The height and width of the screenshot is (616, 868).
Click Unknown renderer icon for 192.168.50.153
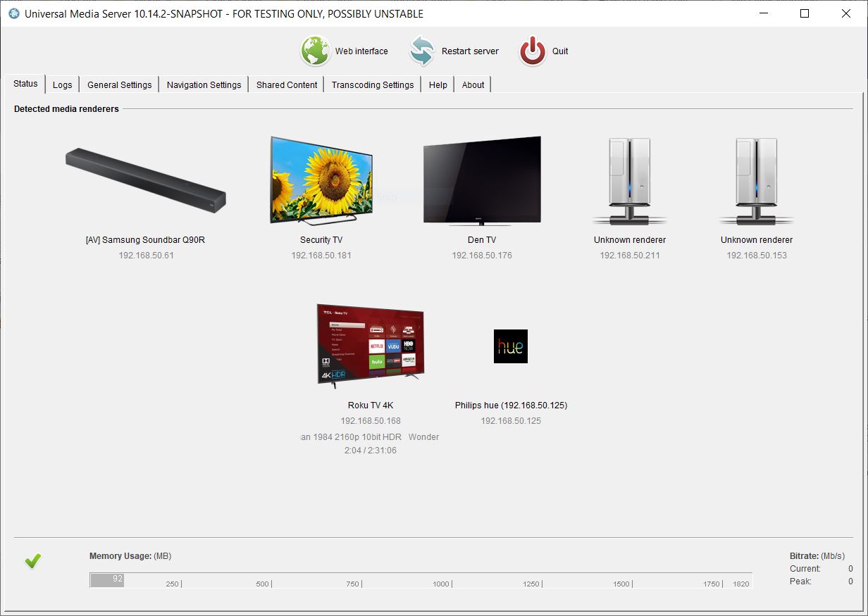tap(757, 182)
